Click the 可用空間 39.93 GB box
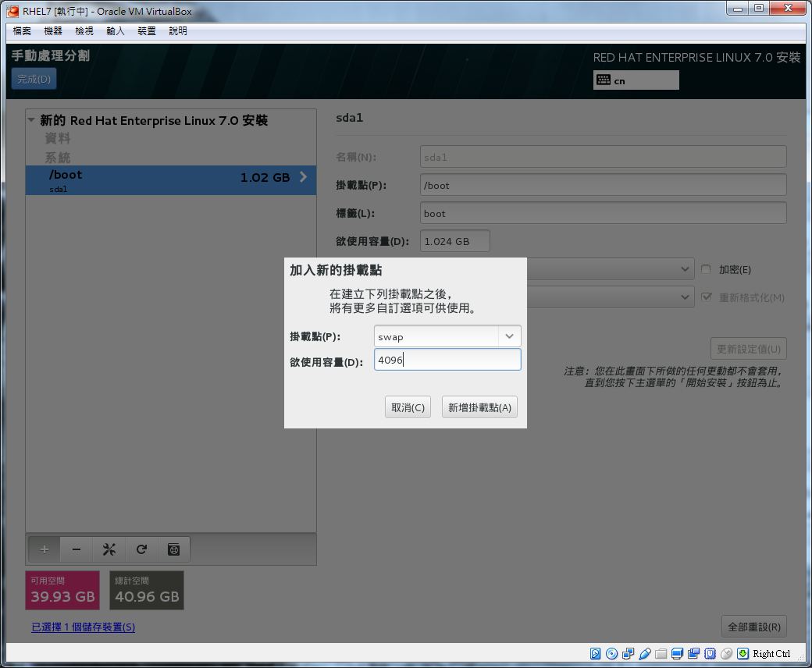 click(x=62, y=591)
